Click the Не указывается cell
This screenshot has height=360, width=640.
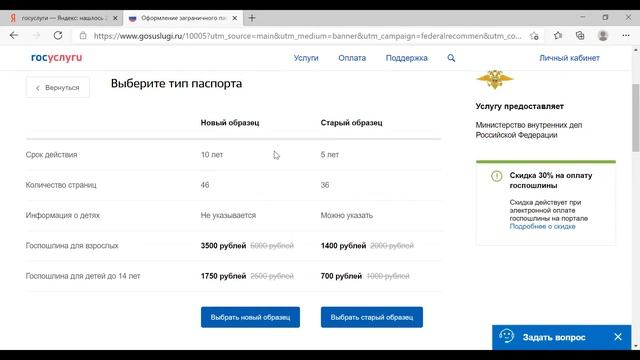point(228,215)
